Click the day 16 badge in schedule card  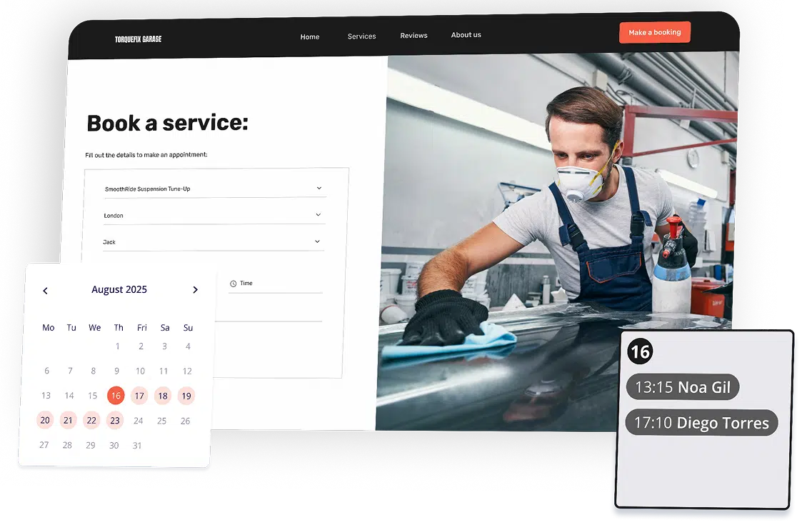click(x=640, y=351)
